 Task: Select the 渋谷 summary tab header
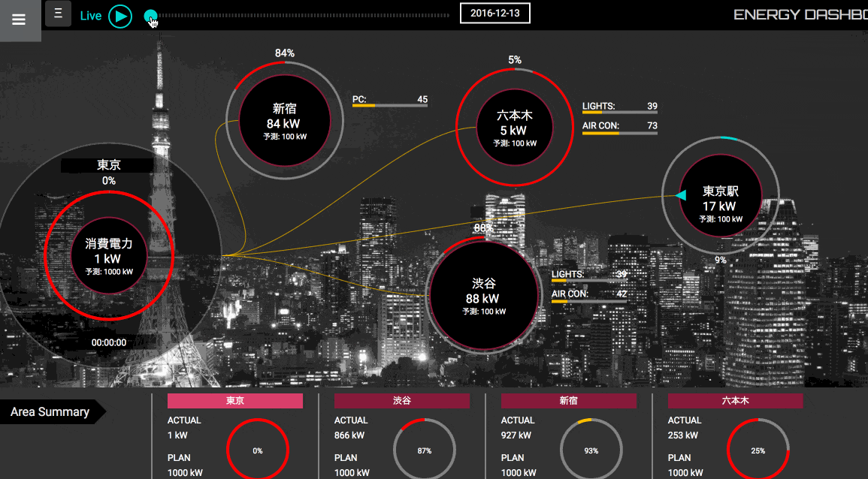[402, 401]
